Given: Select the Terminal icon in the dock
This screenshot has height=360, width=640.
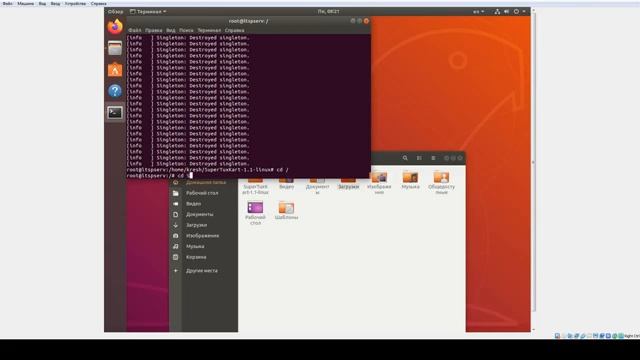Looking at the screenshot, I should [115, 113].
